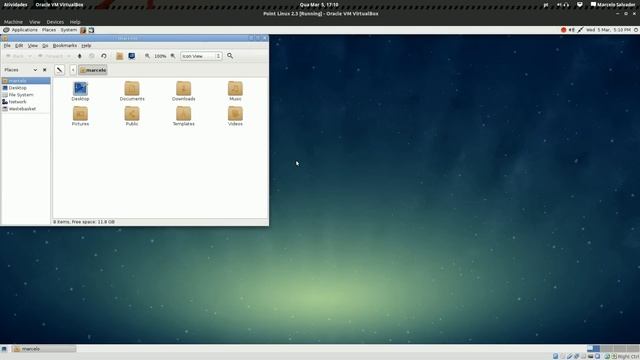640x360 pixels.
Task: Open the Back history dropdown arrow
Action: (30, 56)
